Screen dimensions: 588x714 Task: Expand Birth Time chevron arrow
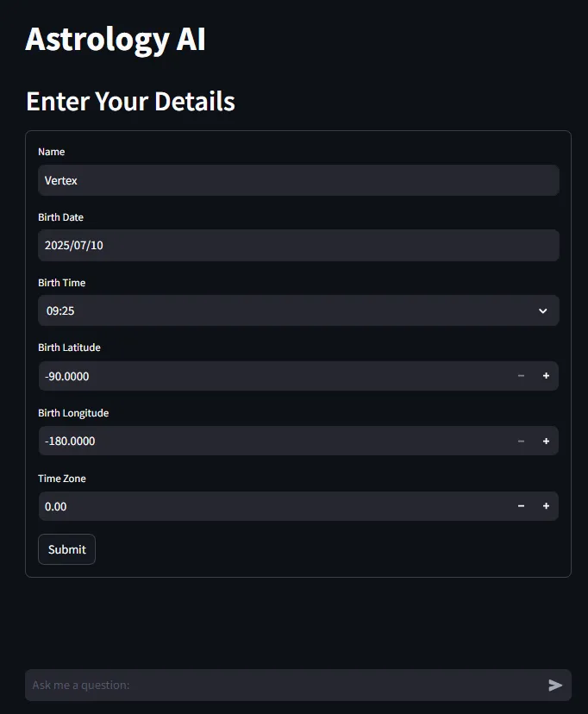coord(543,310)
